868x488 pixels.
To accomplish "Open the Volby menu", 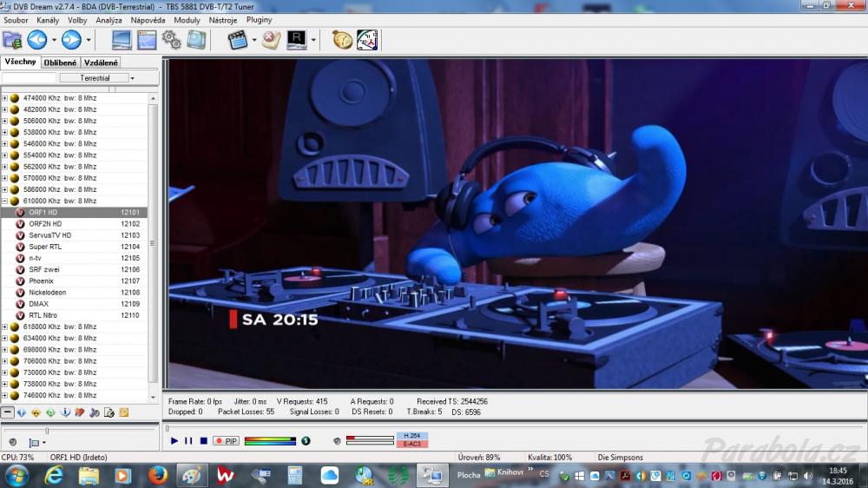I will [x=77, y=20].
